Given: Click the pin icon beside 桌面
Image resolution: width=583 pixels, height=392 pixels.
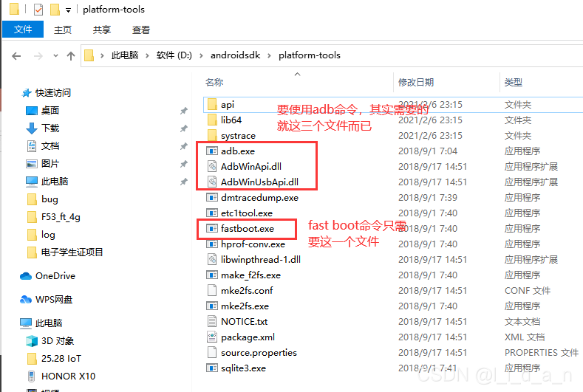Looking at the screenshot, I should click(184, 111).
